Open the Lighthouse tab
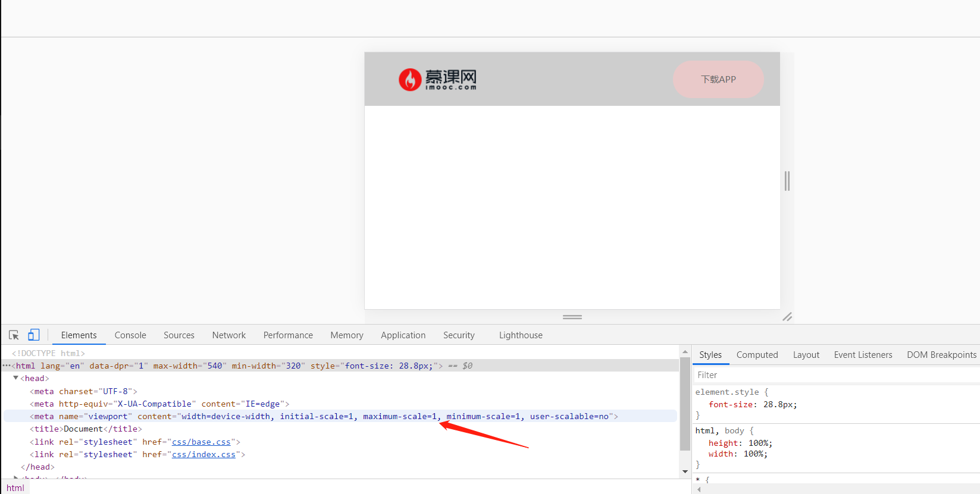This screenshot has width=980, height=494. pyautogui.click(x=521, y=335)
